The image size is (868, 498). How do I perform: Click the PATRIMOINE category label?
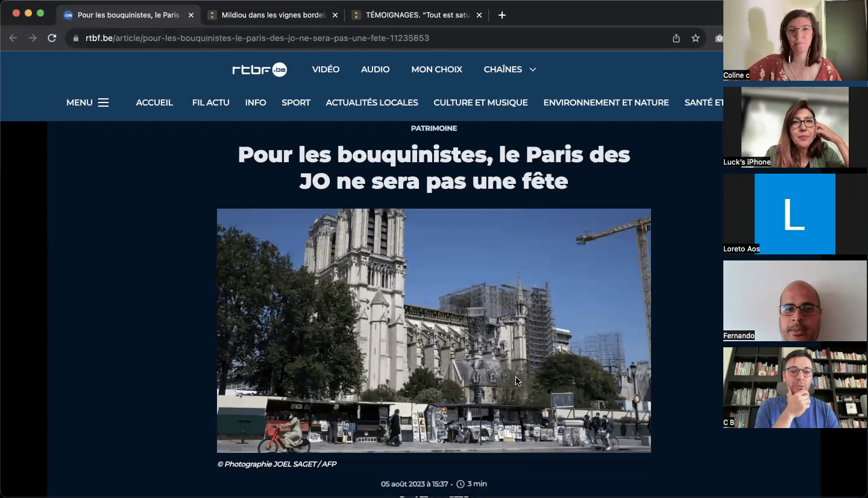434,128
